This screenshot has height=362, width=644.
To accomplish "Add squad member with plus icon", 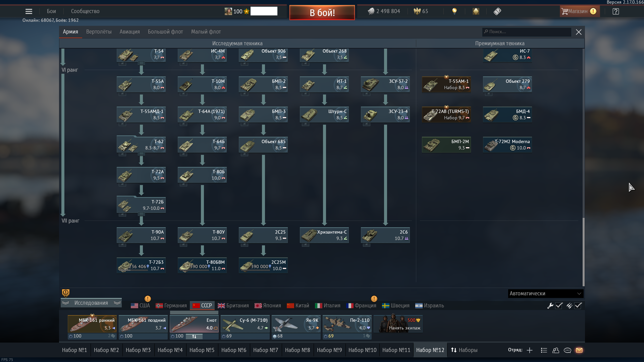I will tap(530, 350).
